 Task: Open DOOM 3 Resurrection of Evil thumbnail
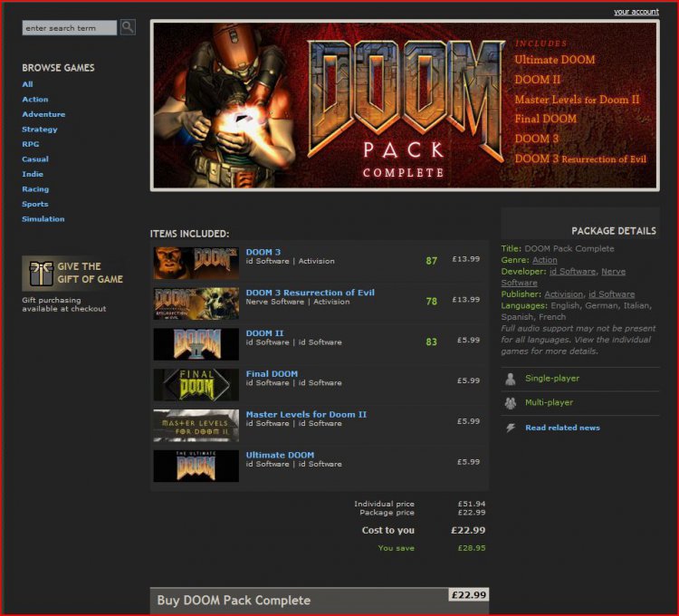196,303
